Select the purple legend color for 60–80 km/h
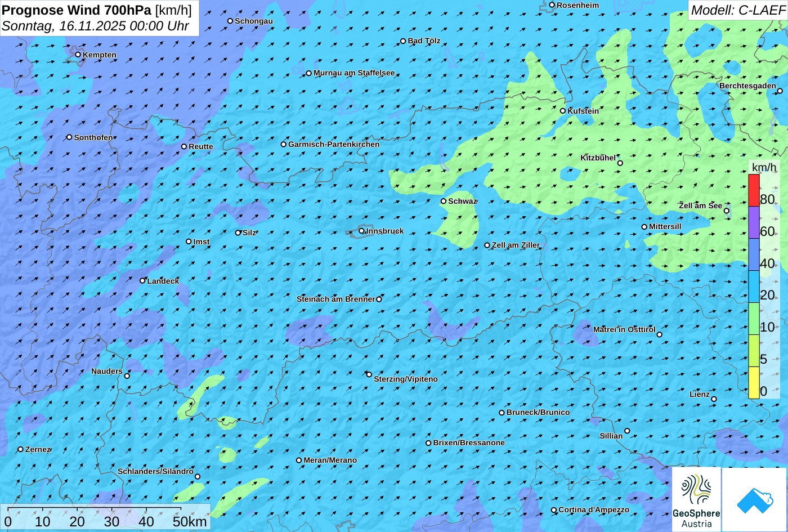 pyautogui.click(x=754, y=222)
